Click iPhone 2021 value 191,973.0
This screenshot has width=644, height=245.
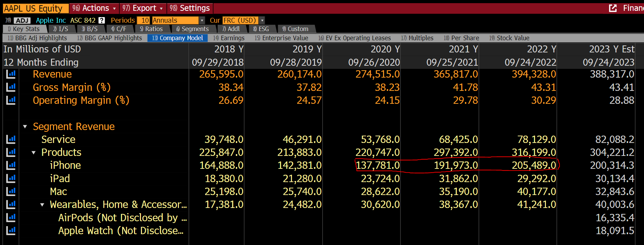[x=456, y=165]
